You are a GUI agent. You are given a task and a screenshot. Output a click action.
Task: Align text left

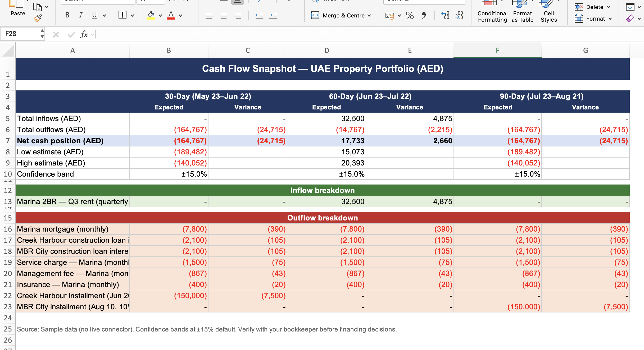coord(210,15)
